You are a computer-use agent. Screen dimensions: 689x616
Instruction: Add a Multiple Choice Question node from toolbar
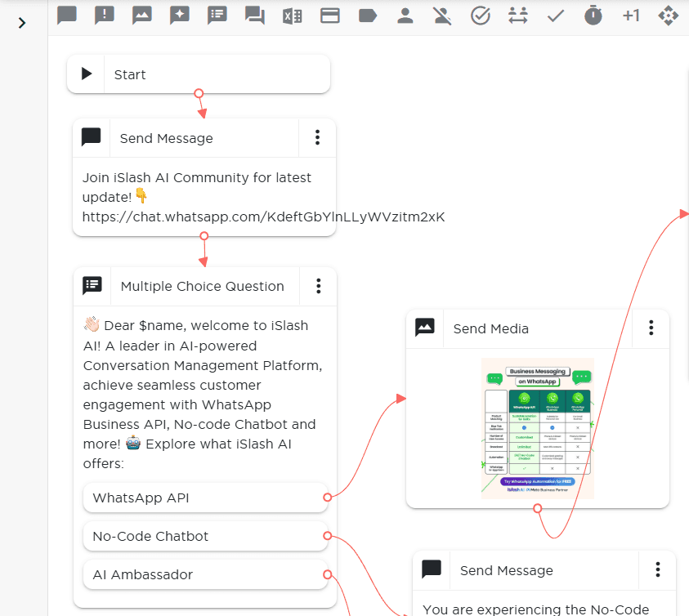coord(217,16)
